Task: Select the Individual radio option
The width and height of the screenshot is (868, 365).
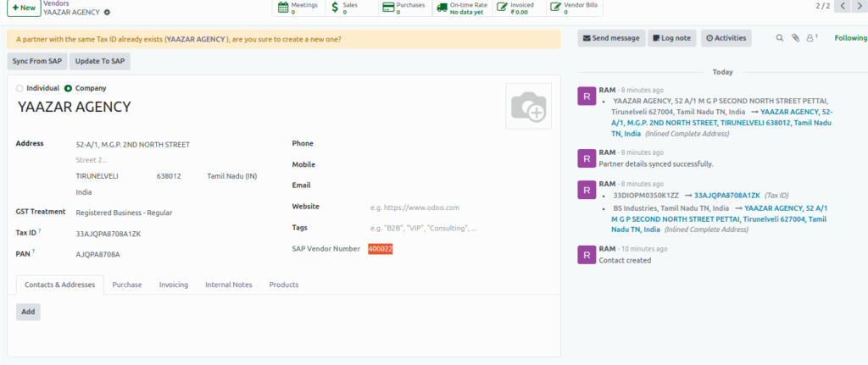Action: (x=20, y=88)
